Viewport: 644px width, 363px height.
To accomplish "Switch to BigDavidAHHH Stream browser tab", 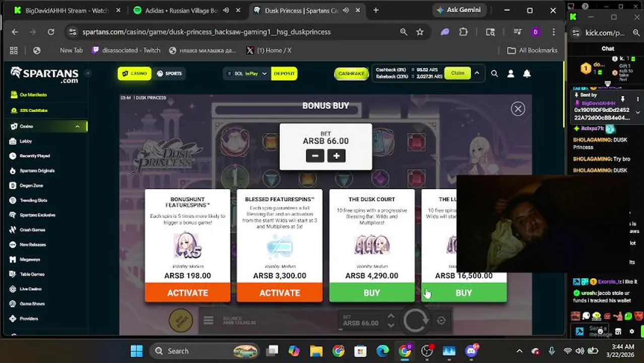I will click(67, 10).
